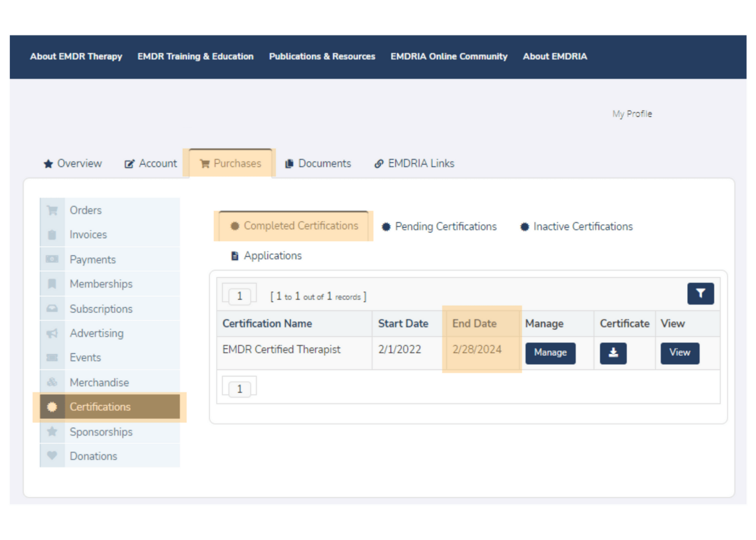Click the Advertising megaphone icon

pyautogui.click(x=52, y=333)
